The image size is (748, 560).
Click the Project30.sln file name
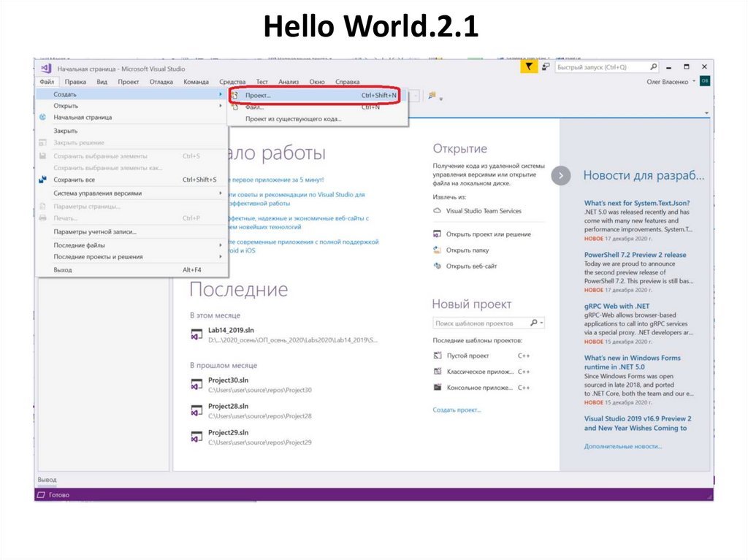click(228, 380)
